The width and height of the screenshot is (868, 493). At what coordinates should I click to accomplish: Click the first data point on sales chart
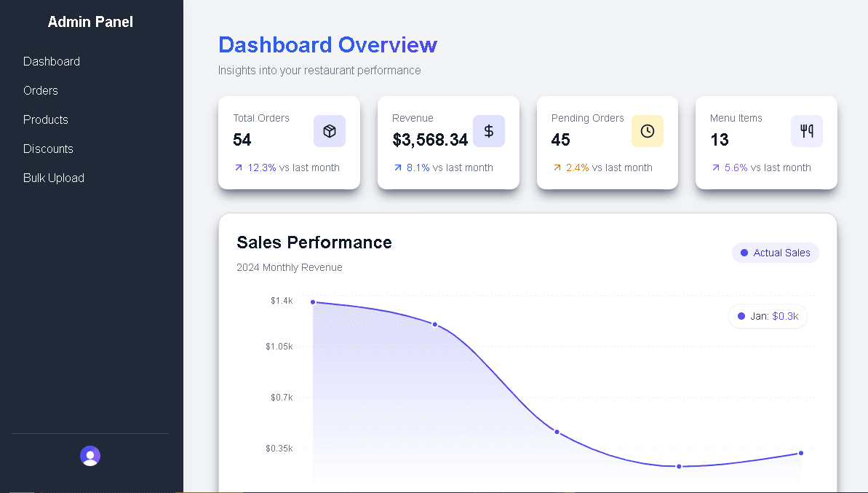point(313,301)
